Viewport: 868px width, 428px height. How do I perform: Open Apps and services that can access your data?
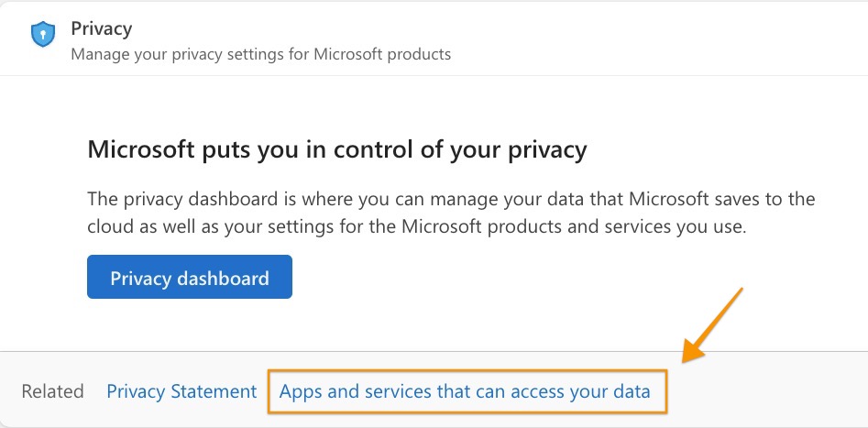pyautogui.click(x=465, y=391)
